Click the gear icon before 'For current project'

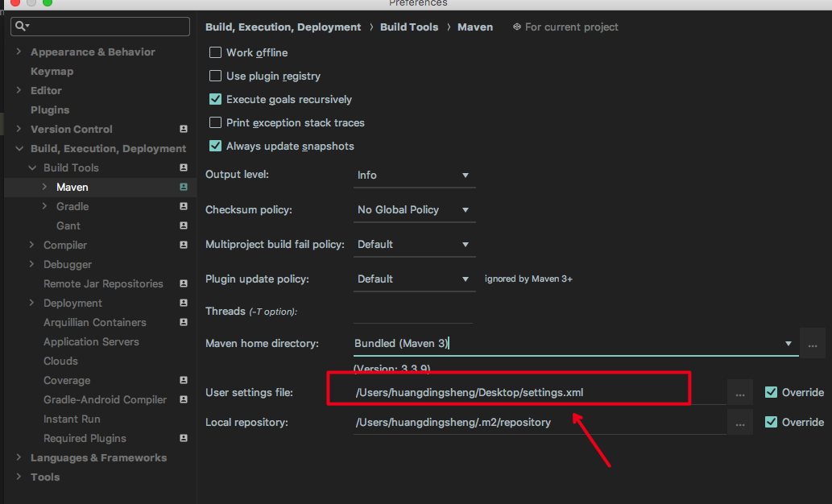pos(515,27)
